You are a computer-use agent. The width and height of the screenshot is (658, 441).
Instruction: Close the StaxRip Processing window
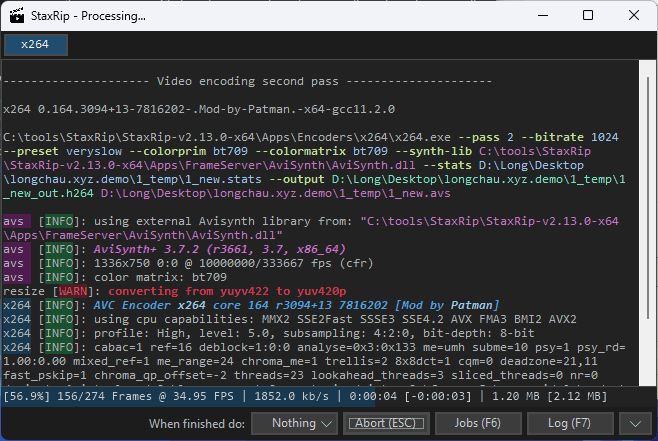click(634, 16)
